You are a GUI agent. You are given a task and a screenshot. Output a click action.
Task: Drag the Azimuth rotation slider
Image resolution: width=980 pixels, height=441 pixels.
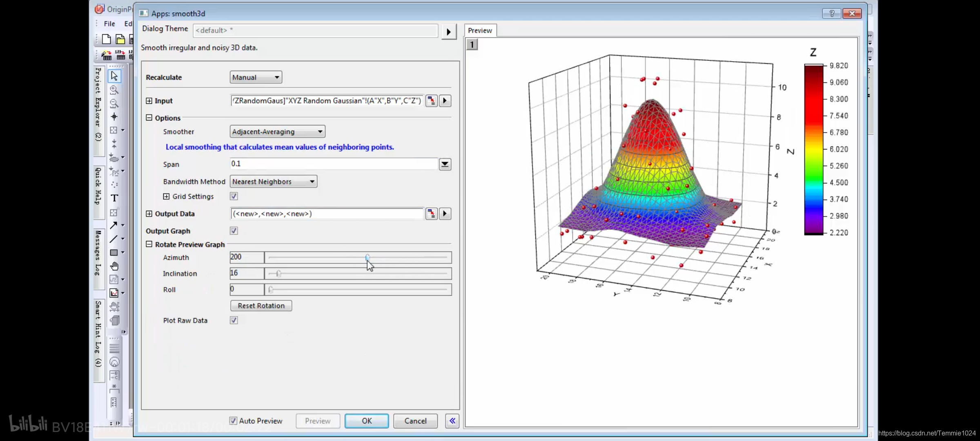pyautogui.click(x=367, y=257)
